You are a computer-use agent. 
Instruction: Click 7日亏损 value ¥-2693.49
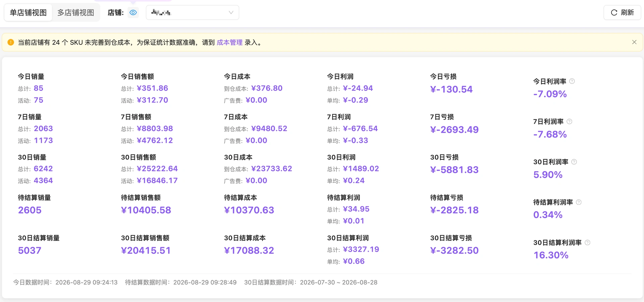[x=454, y=130]
